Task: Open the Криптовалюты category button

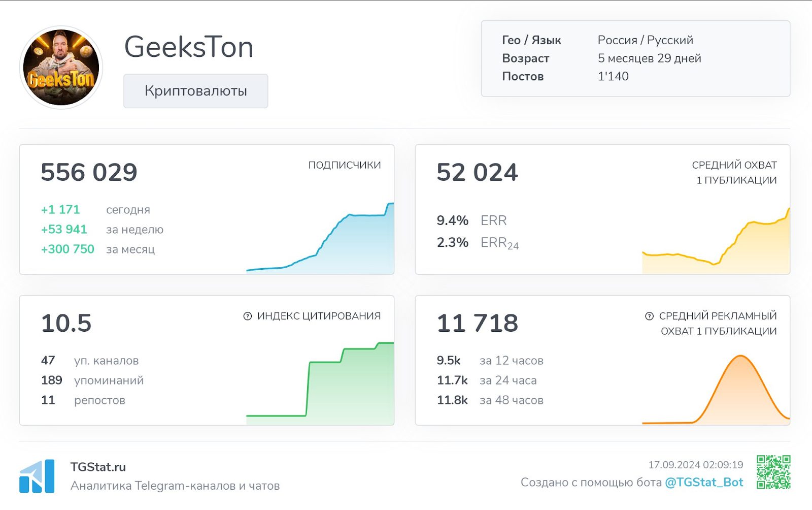Action: [x=195, y=91]
